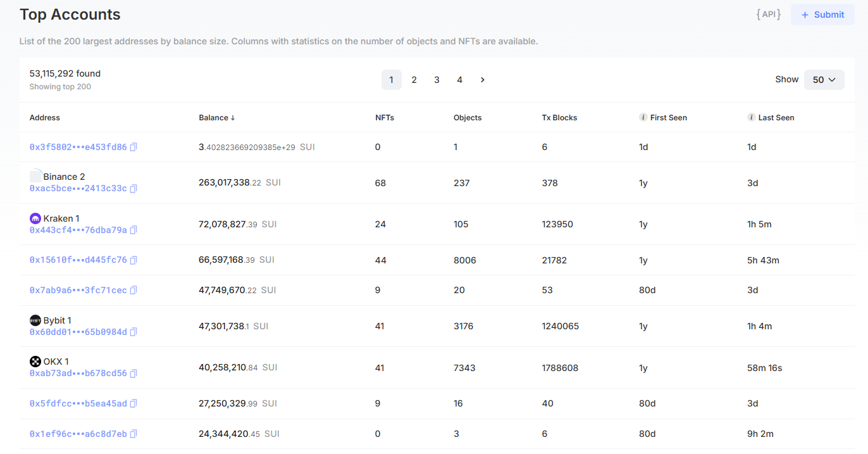Go to next page using chevron arrow
The height and width of the screenshot is (454, 868).
[x=483, y=80]
